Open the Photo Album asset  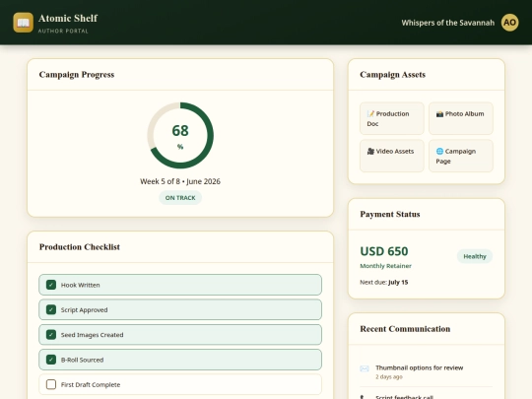(x=461, y=118)
